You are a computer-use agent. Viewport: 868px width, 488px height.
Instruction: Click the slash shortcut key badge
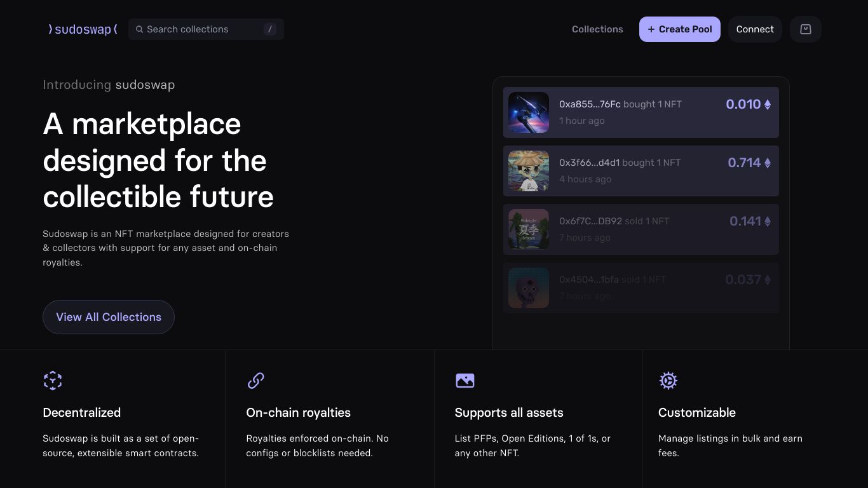tap(270, 29)
